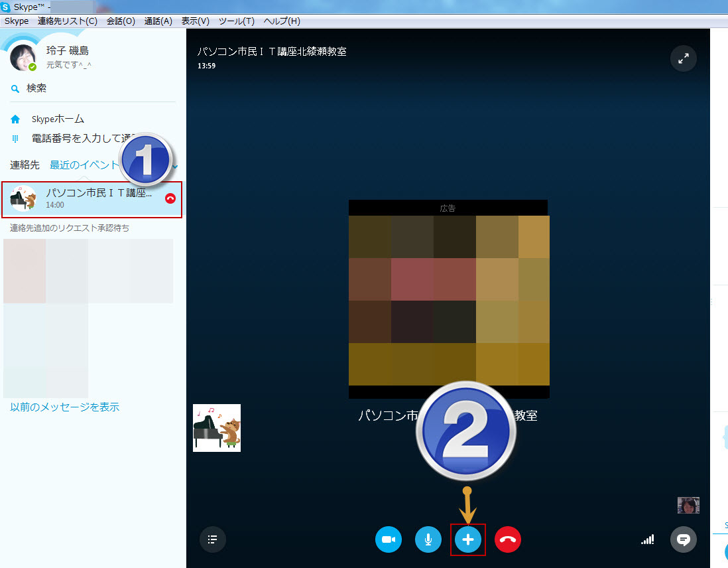The width and height of the screenshot is (728, 568).
Task: Go to Skypeホーム
Action: click(58, 119)
